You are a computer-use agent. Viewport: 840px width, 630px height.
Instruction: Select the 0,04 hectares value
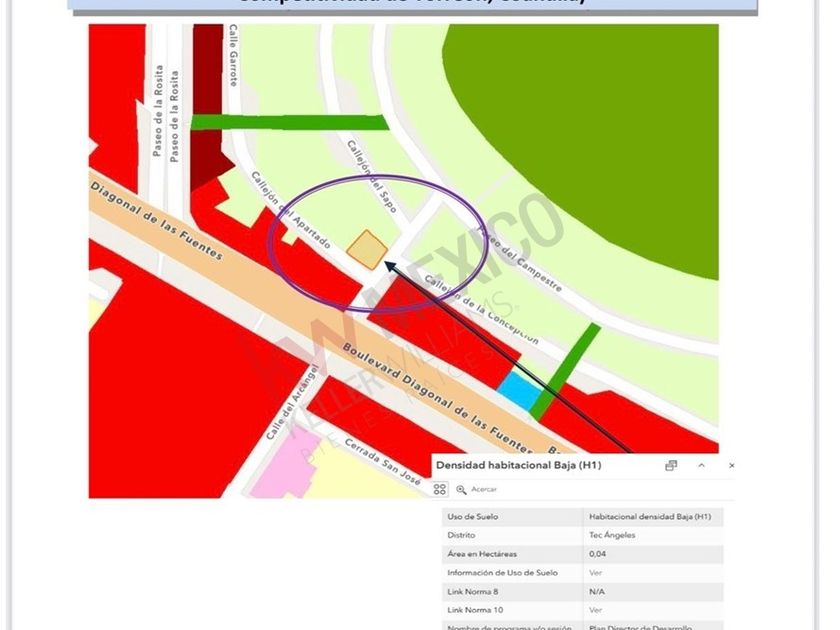click(597, 554)
